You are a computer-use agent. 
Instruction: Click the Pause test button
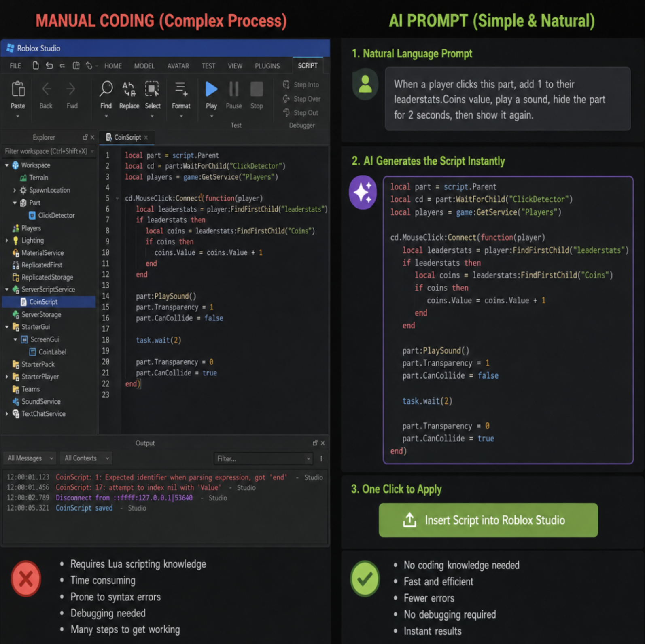[x=233, y=89]
